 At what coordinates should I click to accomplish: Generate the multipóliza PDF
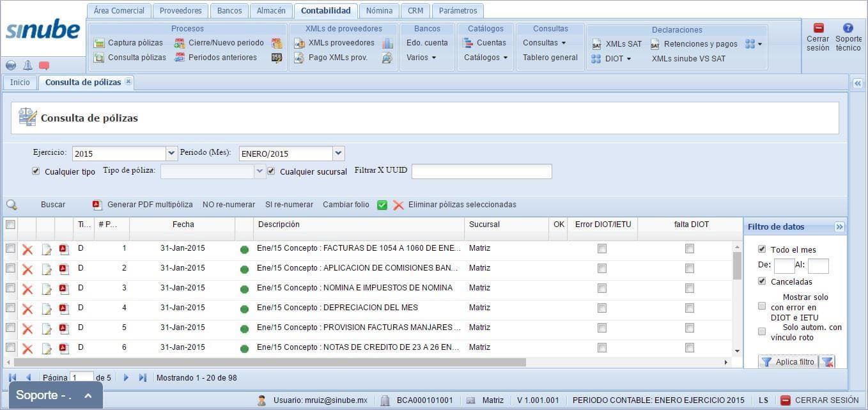point(143,205)
